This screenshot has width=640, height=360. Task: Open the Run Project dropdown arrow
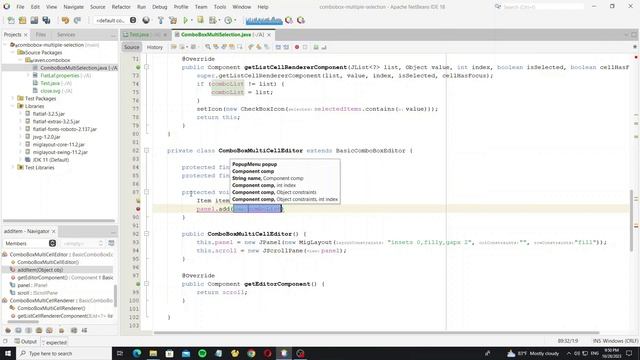pyautogui.click(x=192, y=20)
